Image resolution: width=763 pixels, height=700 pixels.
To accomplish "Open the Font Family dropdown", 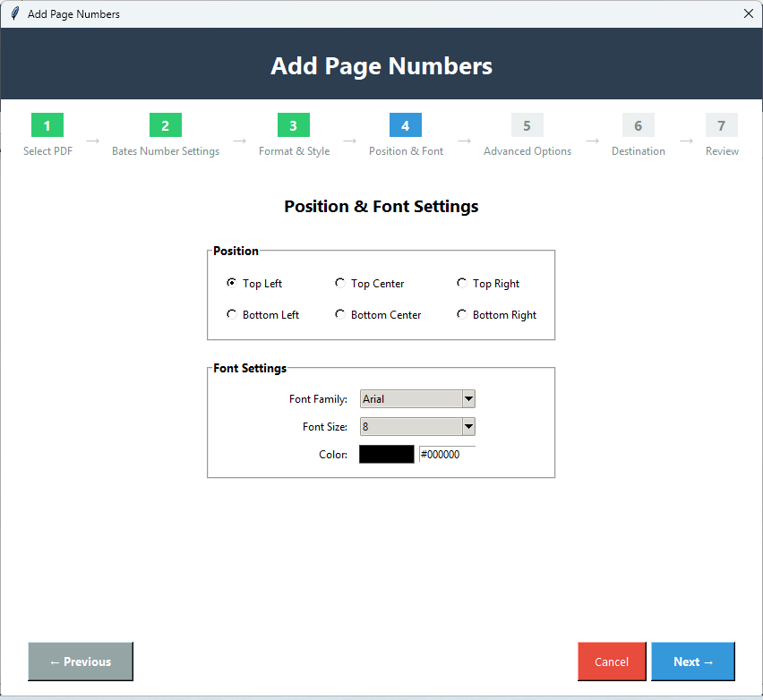I will [x=417, y=398].
